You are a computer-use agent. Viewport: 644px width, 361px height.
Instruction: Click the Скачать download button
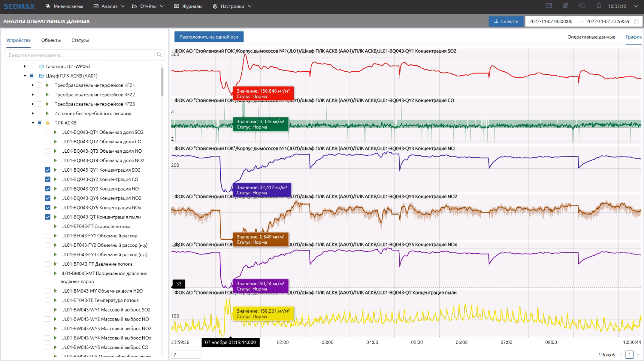tap(506, 22)
